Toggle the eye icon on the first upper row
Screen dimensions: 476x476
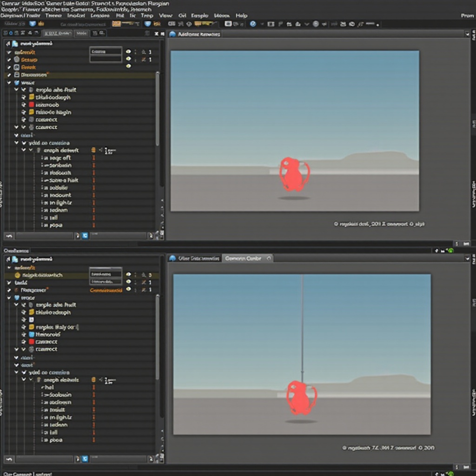(128, 52)
